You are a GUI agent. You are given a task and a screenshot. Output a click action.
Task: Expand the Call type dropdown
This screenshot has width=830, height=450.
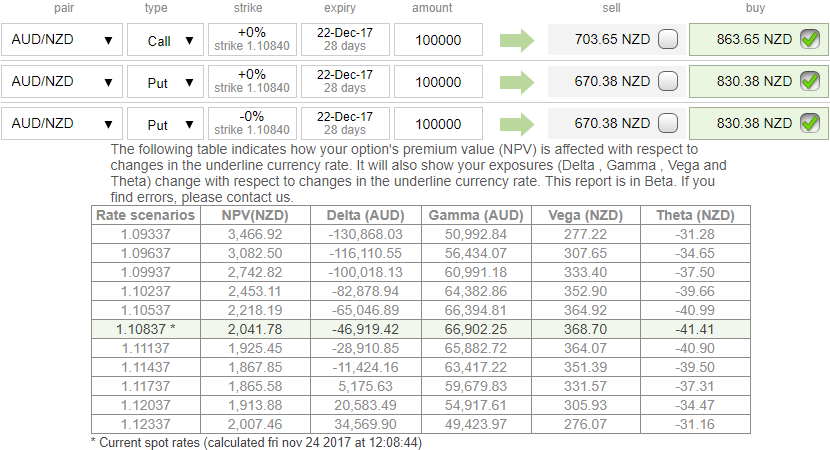pos(165,41)
